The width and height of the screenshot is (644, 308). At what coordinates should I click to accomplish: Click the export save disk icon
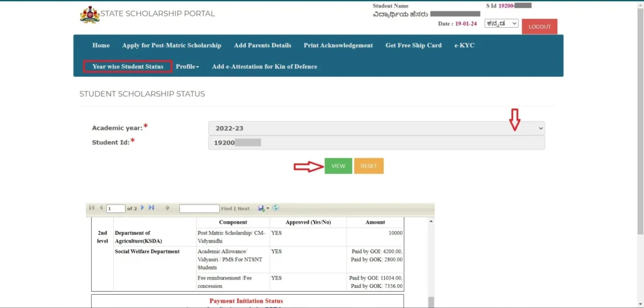(261, 208)
